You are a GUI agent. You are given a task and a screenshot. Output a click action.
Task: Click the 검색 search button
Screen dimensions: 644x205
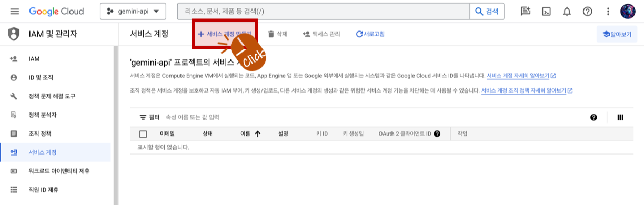[487, 11]
